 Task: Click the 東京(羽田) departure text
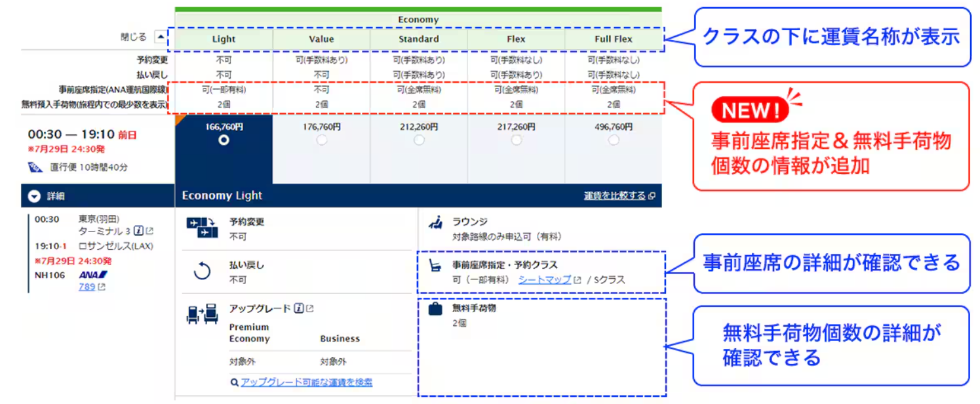coord(99,219)
